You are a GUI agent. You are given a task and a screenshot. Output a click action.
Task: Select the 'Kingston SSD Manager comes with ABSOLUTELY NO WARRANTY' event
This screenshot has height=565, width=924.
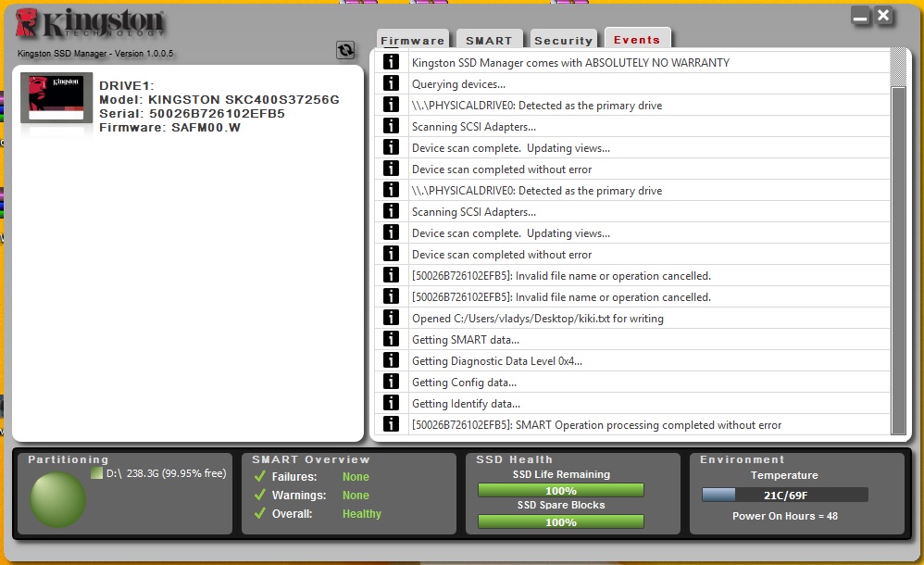click(x=632, y=62)
